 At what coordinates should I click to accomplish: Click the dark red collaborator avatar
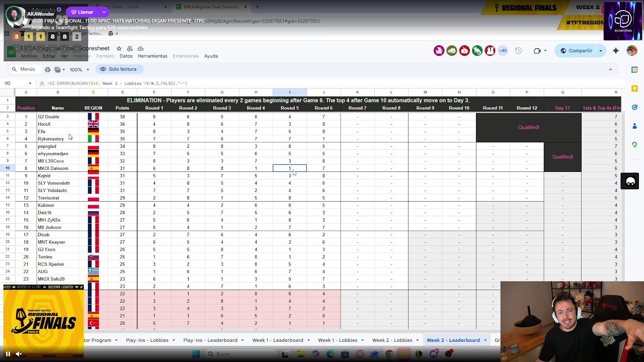click(x=490, y=51)
